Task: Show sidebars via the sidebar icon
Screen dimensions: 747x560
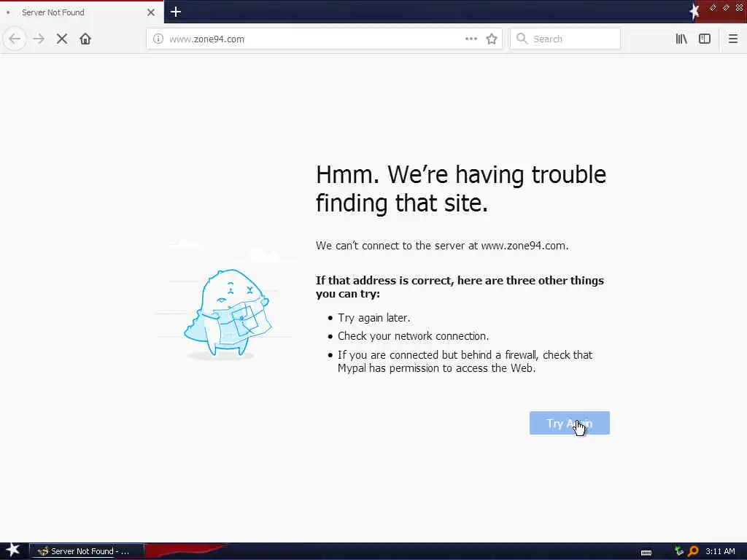Action: (x=704, y=39)
